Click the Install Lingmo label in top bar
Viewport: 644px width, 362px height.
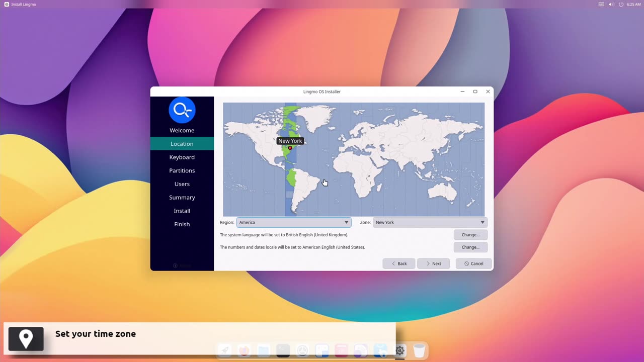click(x=24, y=4)
